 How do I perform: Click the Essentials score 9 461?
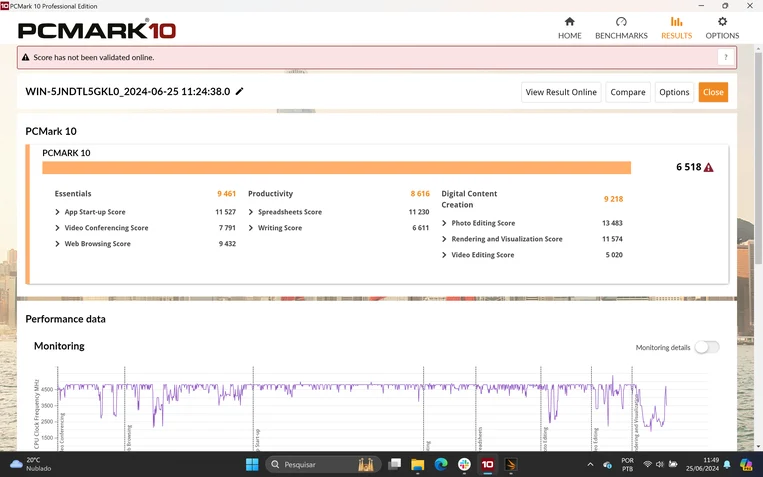tap(226, 194)
